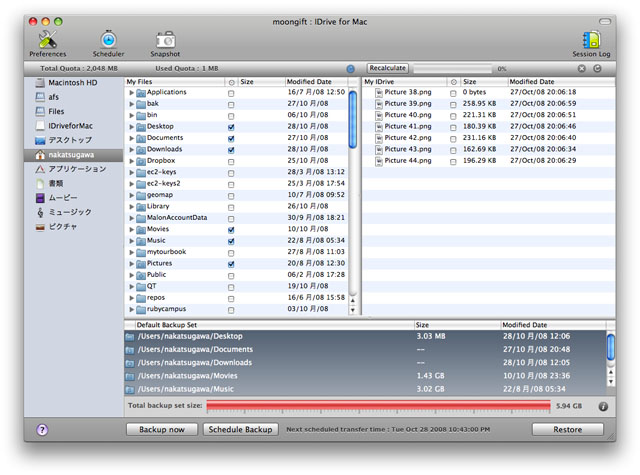Check the Picture 39.png checkbox
This screenshot has width=640, height=475.
(453, 105)
